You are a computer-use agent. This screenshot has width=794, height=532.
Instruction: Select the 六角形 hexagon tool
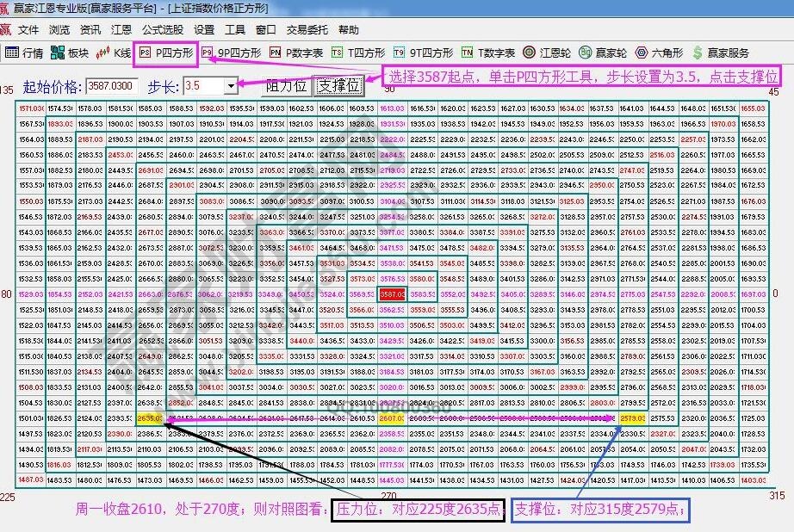661,53
